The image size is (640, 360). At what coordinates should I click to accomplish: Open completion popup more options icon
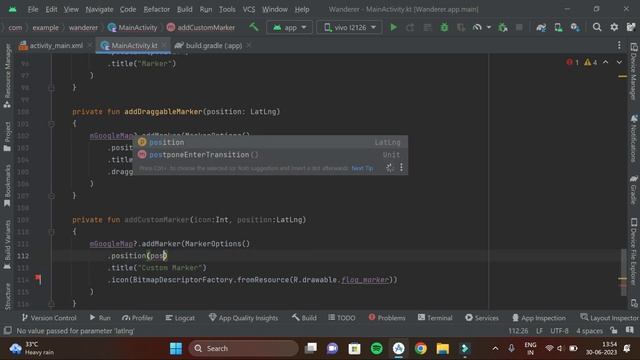pyautogui.click(x=401, y=167)
